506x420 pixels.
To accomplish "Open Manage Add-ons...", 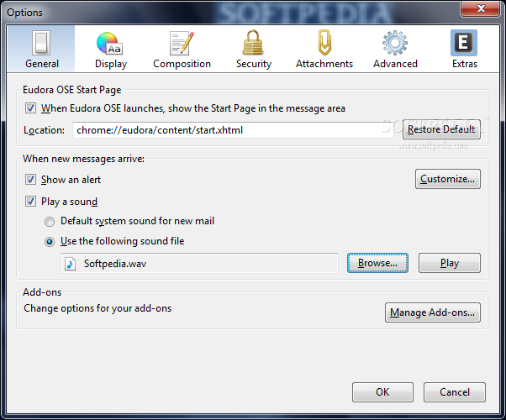I will tap(432, 312).
